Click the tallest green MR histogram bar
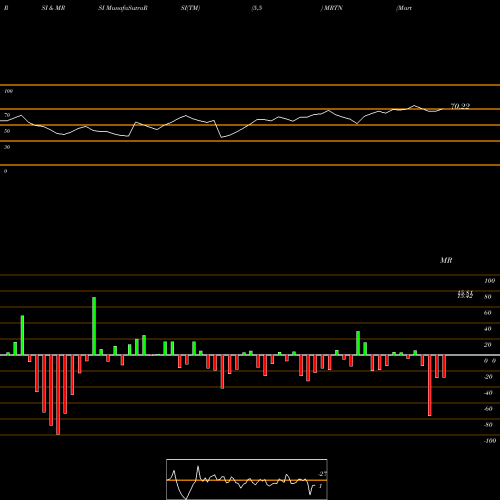This screenshot has height=500, width=500. 94,326
